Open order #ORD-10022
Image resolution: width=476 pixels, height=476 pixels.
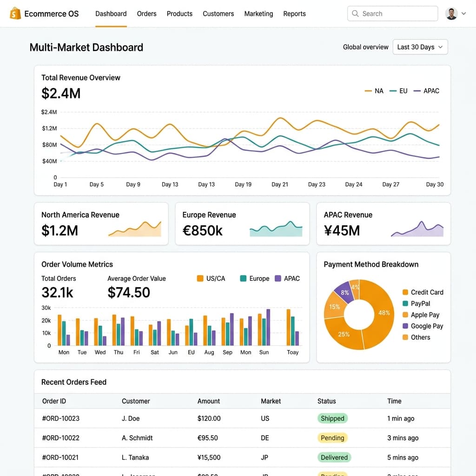tap(61, 438)
